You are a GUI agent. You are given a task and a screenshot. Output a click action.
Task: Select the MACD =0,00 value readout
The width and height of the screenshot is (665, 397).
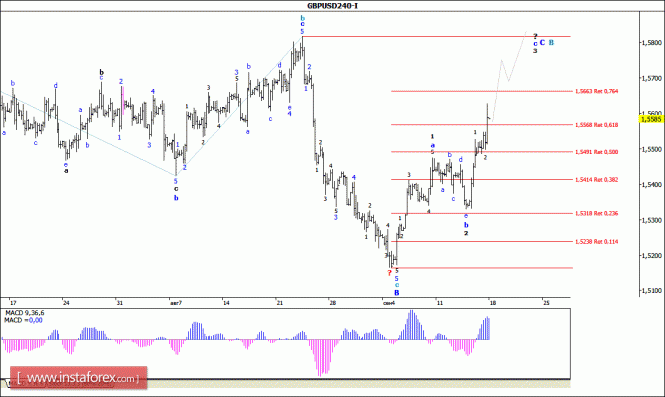pos(23,320)
